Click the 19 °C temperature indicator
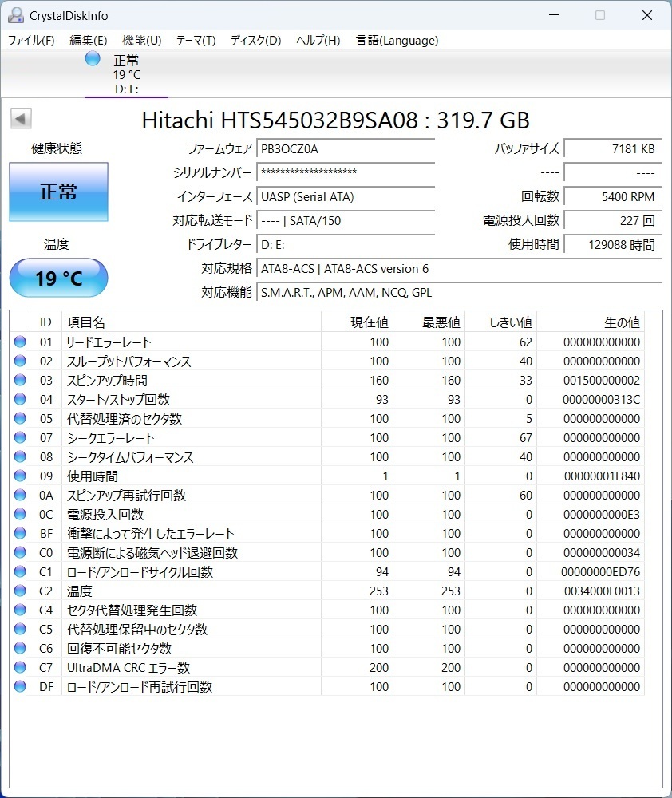The width and height of the screenshot is (672, 798). (x=57, y=278)
